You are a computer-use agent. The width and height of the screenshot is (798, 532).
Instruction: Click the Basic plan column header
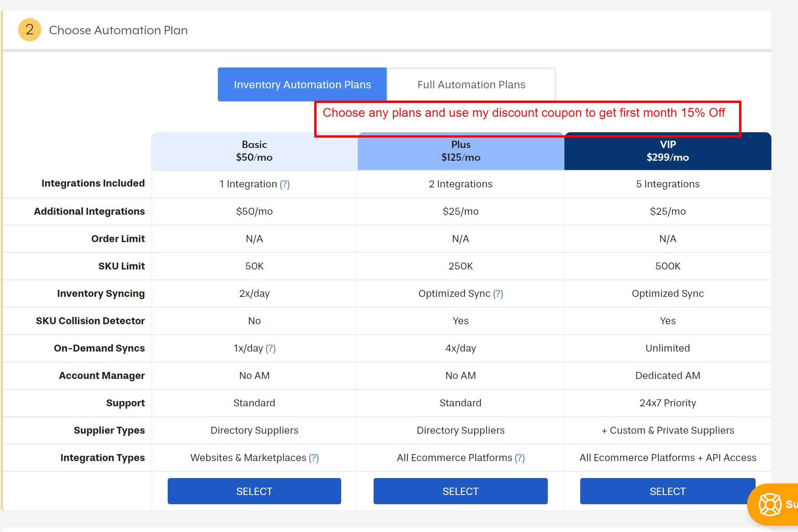click(254, 151)
